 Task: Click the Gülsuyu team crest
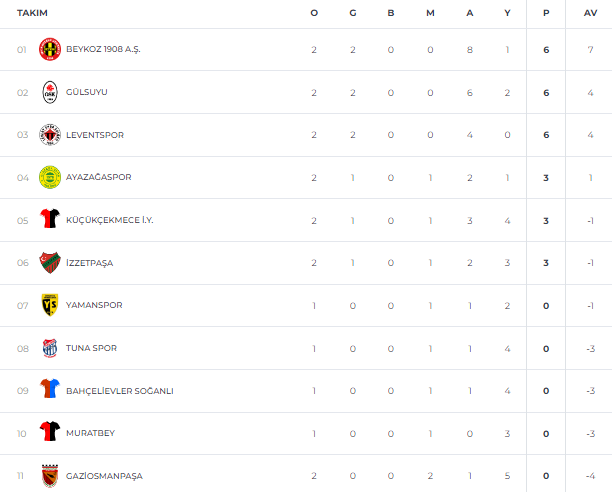pyautogui.click(x=49, y=92)
